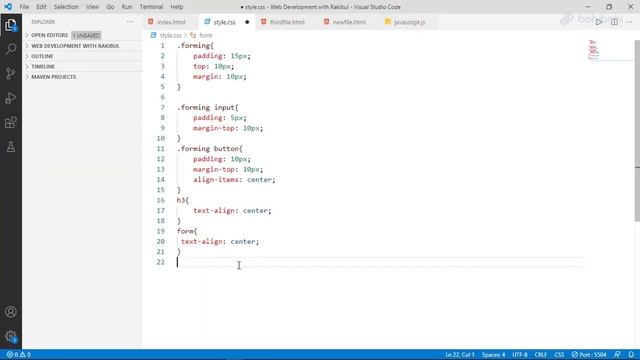Click the style.css breadcrumb
Viewport: 640px width, 360px height.
[x=171, y=36]
